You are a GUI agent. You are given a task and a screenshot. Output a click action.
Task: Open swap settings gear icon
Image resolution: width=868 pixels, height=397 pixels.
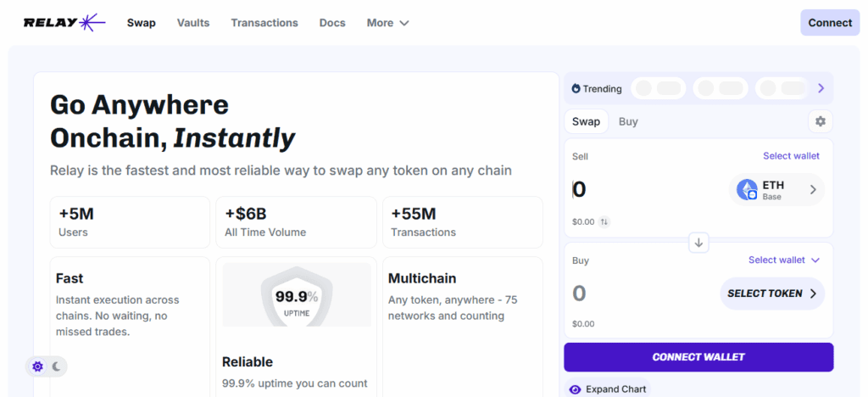coord(820,121)
